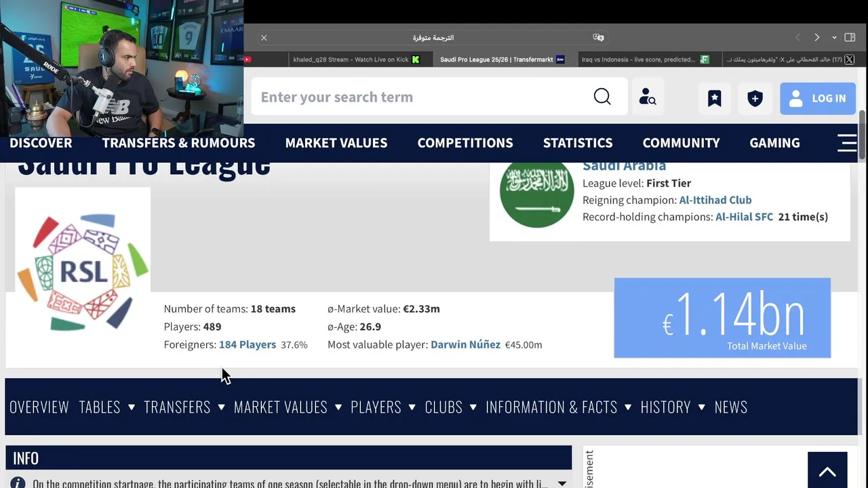Image resolution: width=868 pixels, height=488 pixels.
Task: Click the 184 Players foreigners link
Action: 248,344
